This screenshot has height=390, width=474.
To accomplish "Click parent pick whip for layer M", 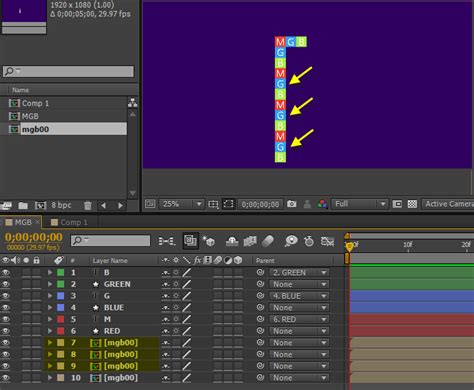I will (x=260, y=319).
